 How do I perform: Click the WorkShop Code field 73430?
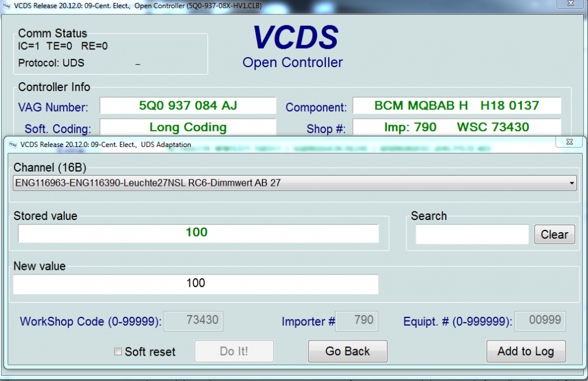(193, 321)
